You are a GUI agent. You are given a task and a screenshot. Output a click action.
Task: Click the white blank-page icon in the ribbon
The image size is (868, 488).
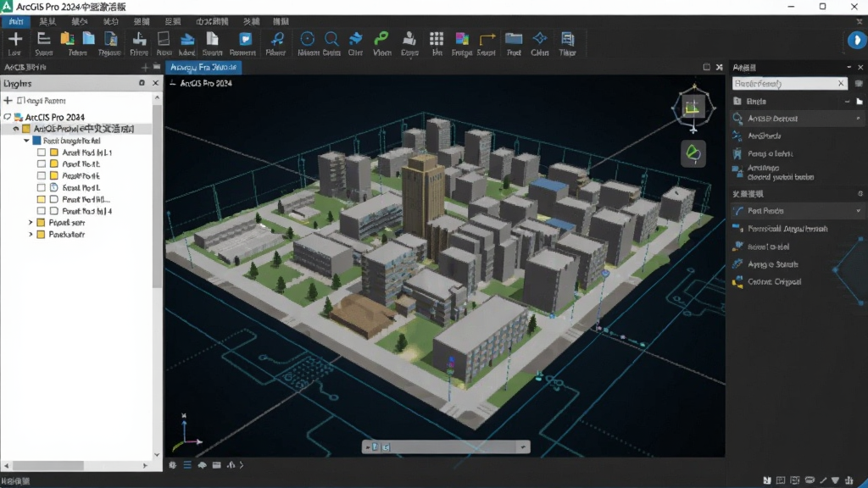[212, 39]
